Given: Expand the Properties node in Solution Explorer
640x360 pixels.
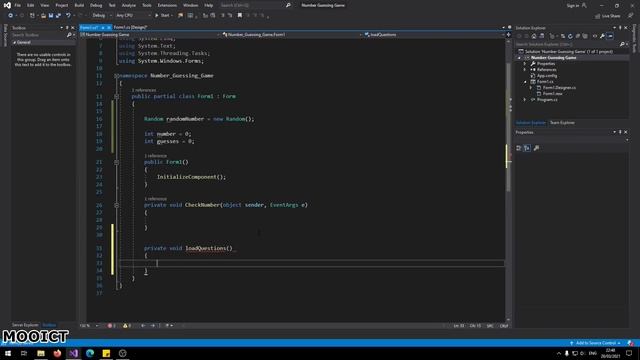Looking at the screenshot, I should [525, 64].
